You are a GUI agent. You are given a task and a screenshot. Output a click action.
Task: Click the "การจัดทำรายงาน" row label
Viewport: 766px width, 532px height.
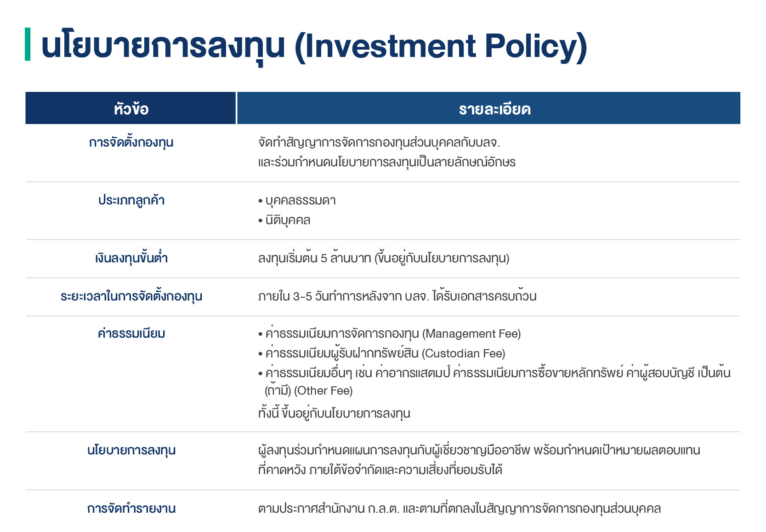click(x=131, y=509)
